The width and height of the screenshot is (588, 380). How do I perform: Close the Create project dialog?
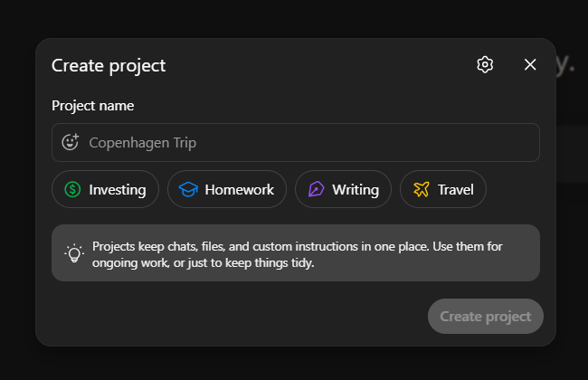coord(530,64)
